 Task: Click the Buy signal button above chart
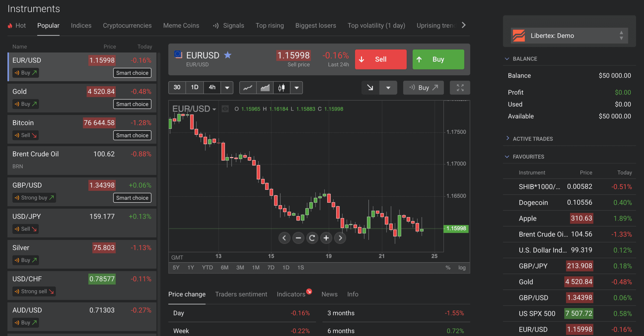click(423, 88)
